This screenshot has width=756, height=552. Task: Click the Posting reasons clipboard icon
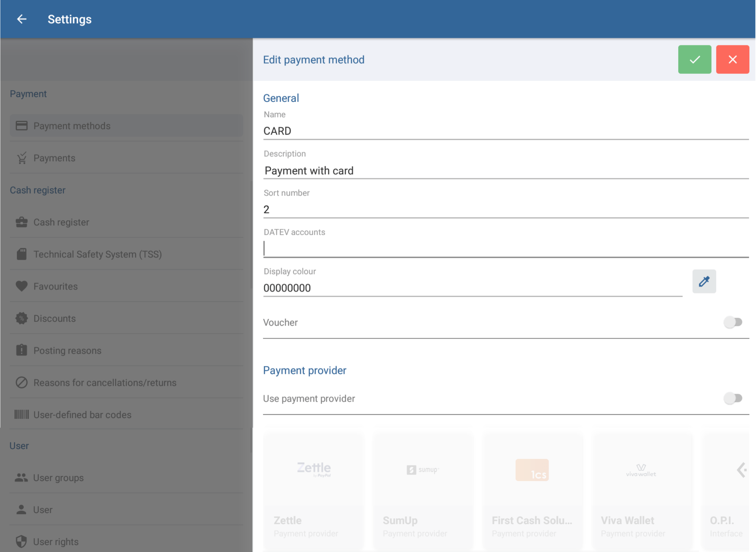(x=21, y=350)
